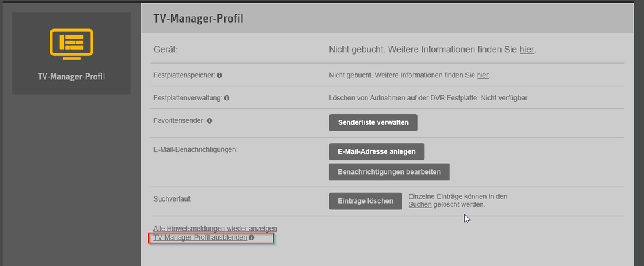
Task: Click info icon next to Festplattenspeicher
Action: [219, 75]
